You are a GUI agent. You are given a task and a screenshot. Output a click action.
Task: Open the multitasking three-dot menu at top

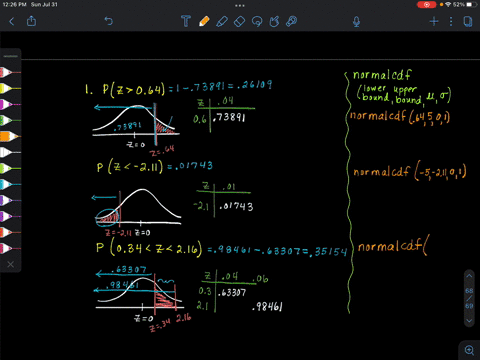240,5
